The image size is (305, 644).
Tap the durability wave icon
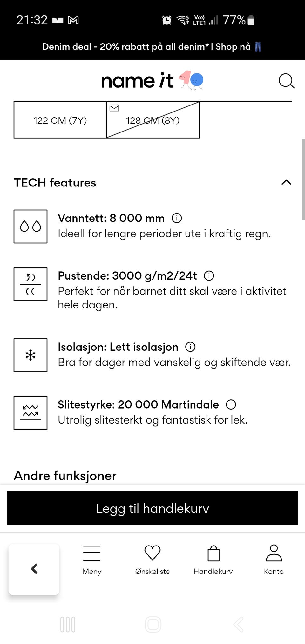tap(30, 413)
